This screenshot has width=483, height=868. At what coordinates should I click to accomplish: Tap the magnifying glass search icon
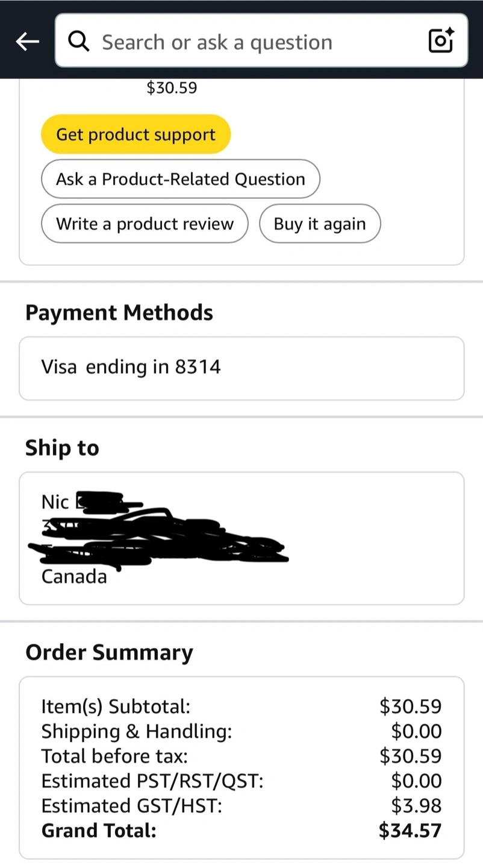coord(79,42)
